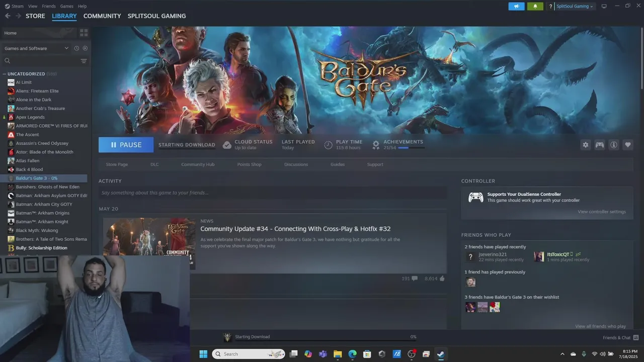Screen dimensions: 644x362
Task: Select ItsToxicQT friend avatar
Action: point(539,257)
